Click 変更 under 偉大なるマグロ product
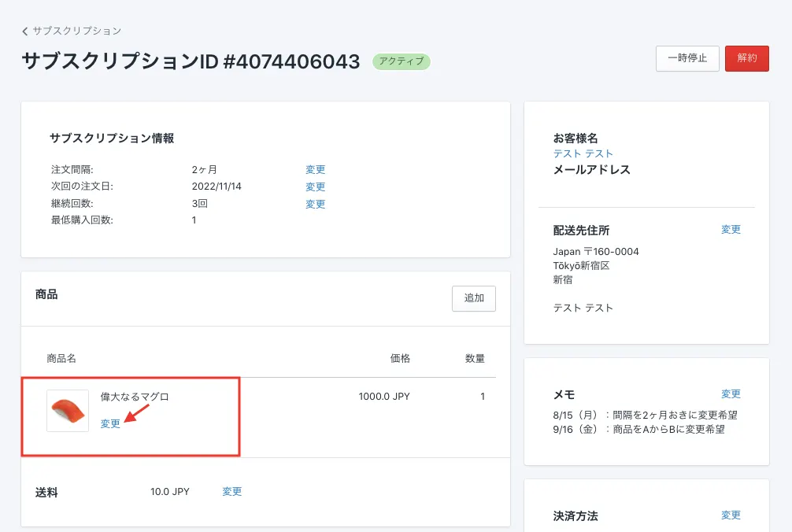The image size is (792, 532). [110, 423]
